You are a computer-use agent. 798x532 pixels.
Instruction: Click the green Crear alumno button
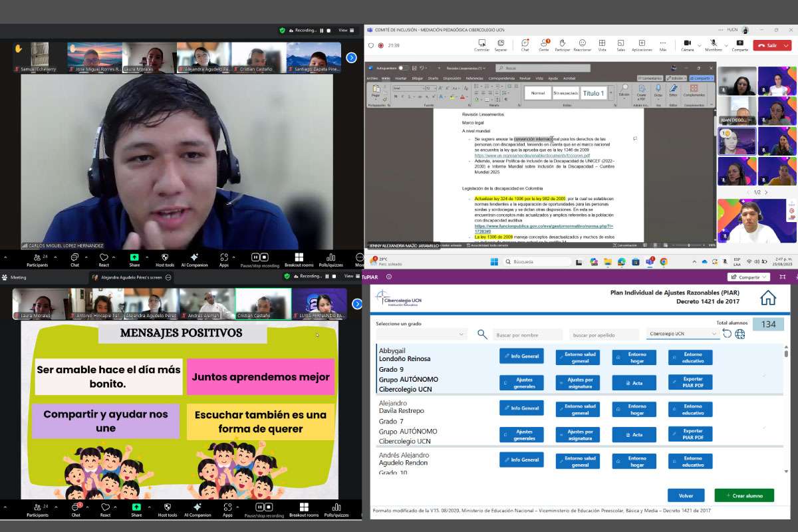tap(744, 495)
